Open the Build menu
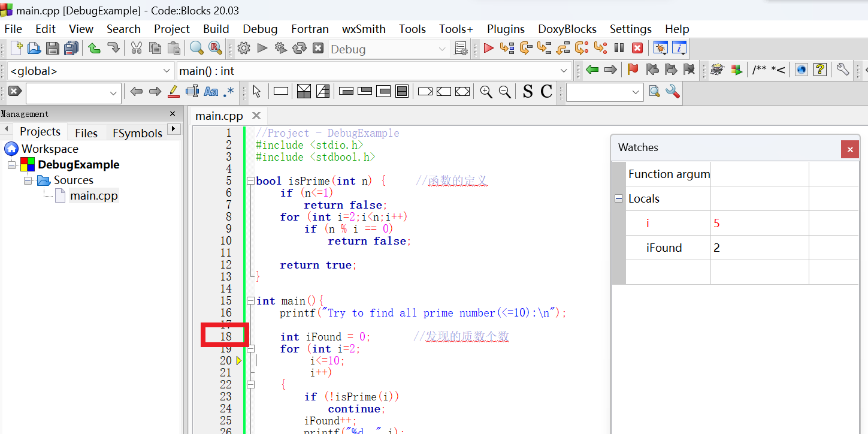The image size is (868, 434). (x=216, y=29)
